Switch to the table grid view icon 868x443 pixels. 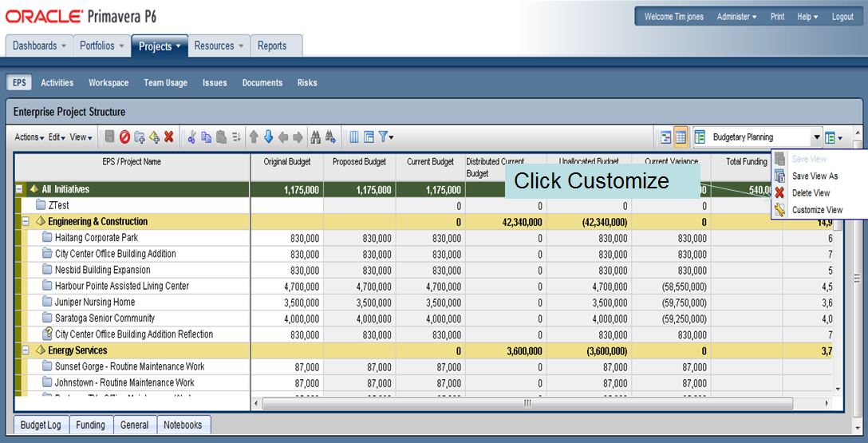[681, 137]
